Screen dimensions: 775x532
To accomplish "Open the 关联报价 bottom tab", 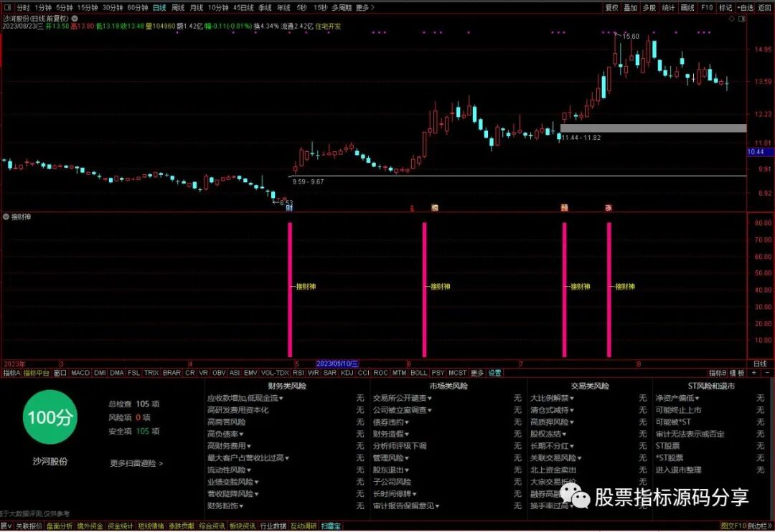I will tap(29, 526).
